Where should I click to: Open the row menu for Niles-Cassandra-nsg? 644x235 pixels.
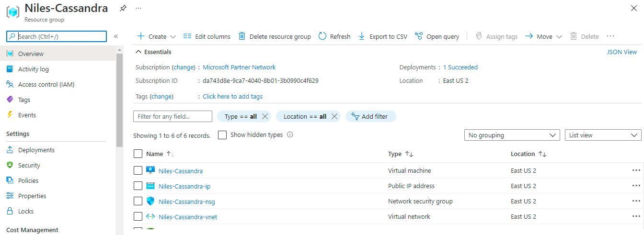point(636,201)
